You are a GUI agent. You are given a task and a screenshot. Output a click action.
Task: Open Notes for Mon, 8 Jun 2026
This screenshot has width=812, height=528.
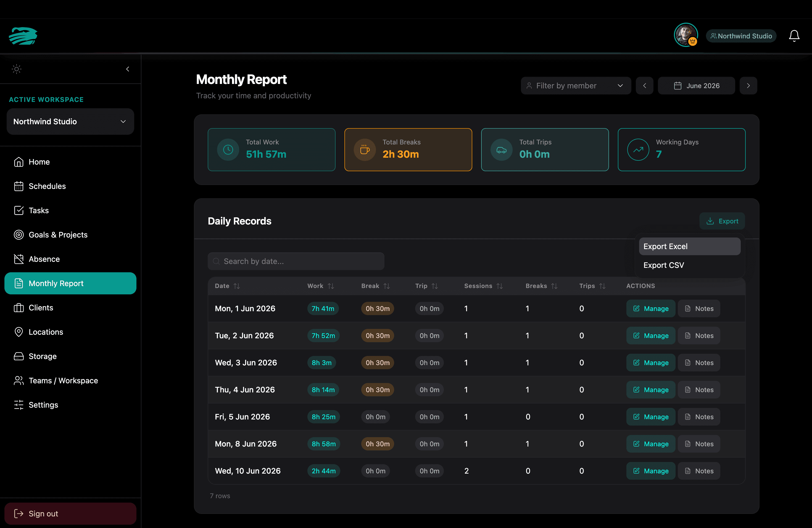pos(699,444)
